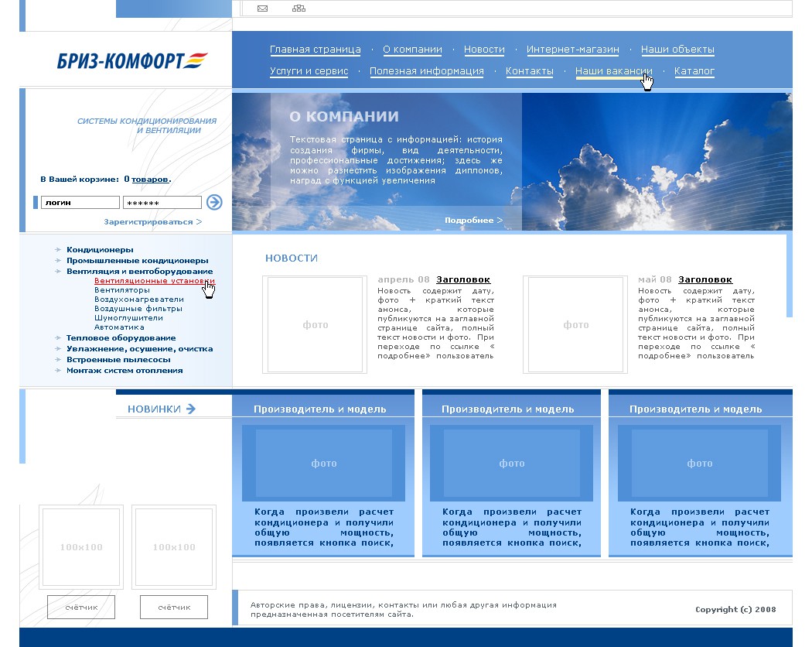Expand Увлажнение, осушение, очистка category
The height and width of the screenshot is (647, 812).
click(140, 349)
